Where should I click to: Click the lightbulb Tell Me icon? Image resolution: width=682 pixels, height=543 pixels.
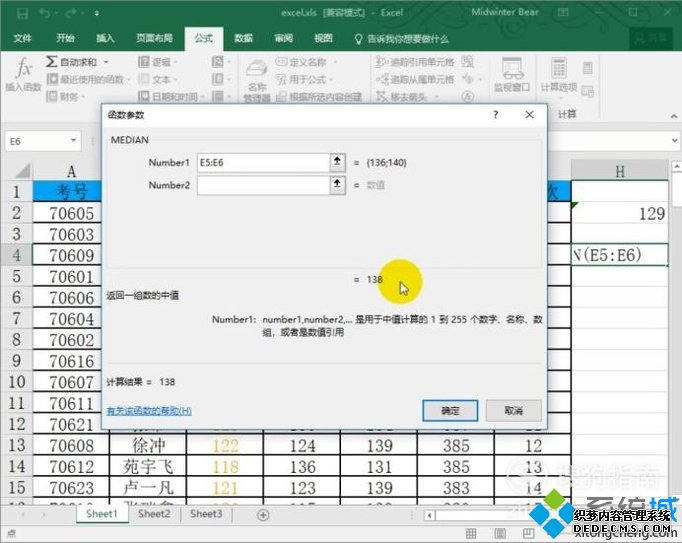coord(358,39)
